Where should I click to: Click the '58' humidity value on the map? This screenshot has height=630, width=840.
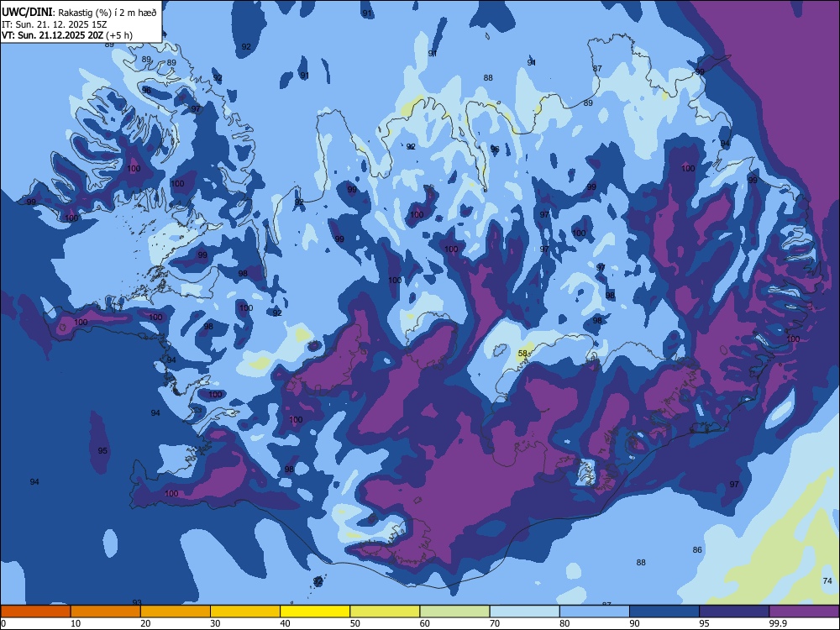522,353
